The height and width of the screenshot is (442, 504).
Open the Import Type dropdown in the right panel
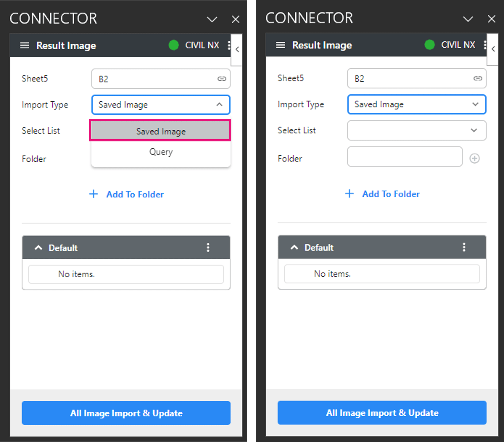point(416,104)
